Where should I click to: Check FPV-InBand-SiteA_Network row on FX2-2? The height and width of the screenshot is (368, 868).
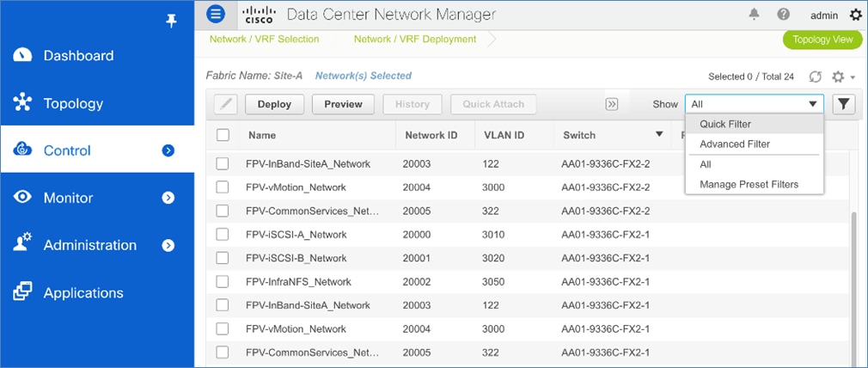pyautogui.click(x=222, y=163)
